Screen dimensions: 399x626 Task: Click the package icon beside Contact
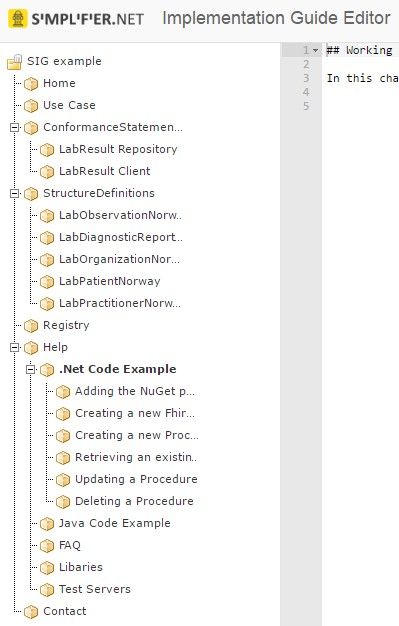(x=31, y=612)
